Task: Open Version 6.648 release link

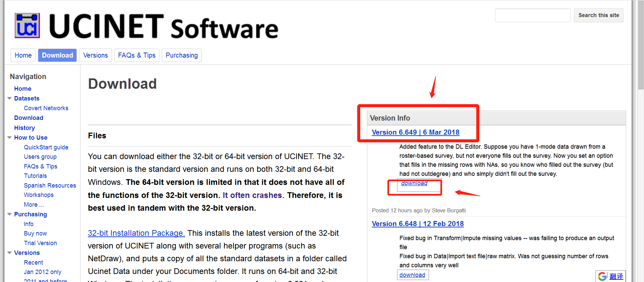Action: pyautogui.click(x=418, y=224)
